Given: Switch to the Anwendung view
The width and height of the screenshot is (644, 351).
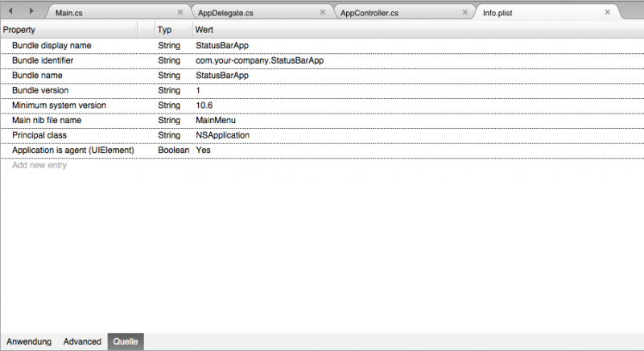Looking at the screenshot, I should [x=29, y=341].
